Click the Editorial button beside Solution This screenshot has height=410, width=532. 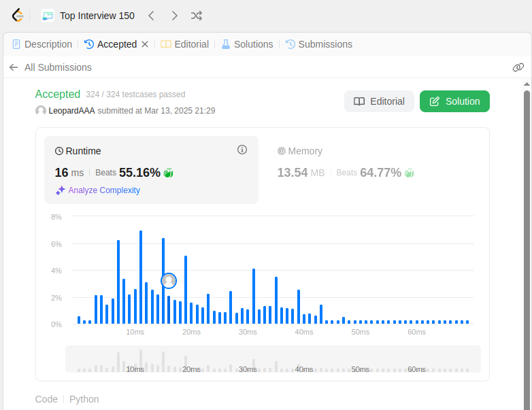pos(379,101)
